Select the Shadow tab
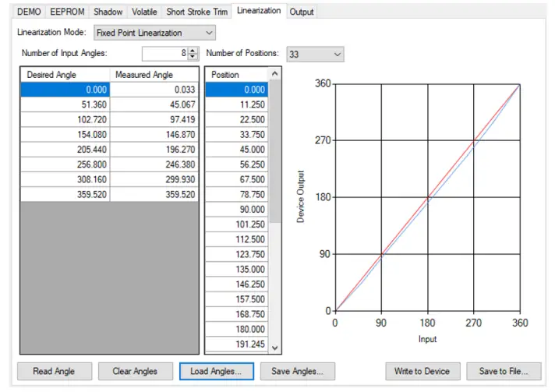The height and width of the screenshot is (392, 555). tap(108, 12)
